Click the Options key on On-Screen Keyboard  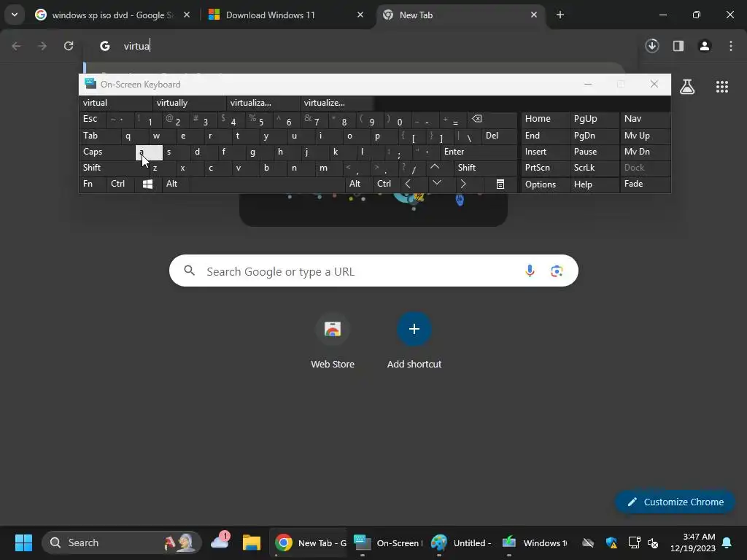(544, 184)
